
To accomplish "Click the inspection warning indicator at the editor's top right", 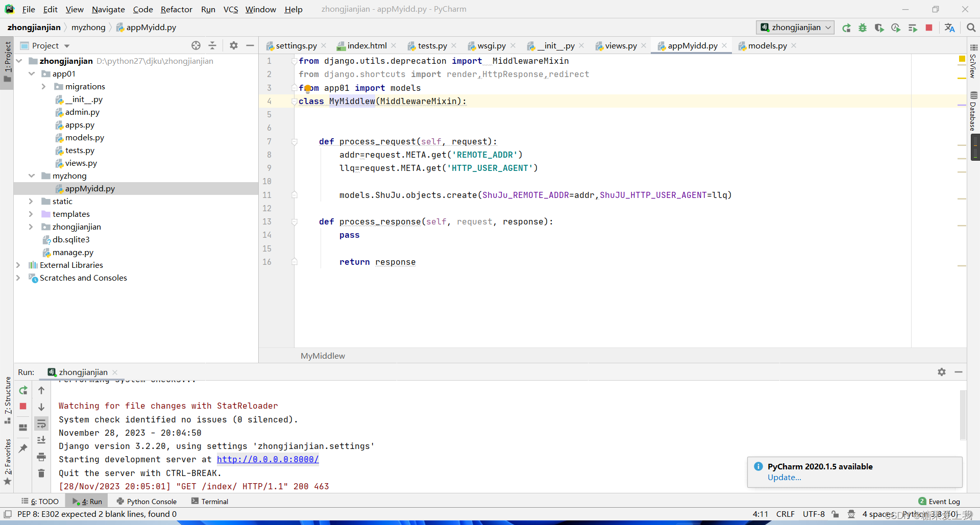I will point(962,60).
